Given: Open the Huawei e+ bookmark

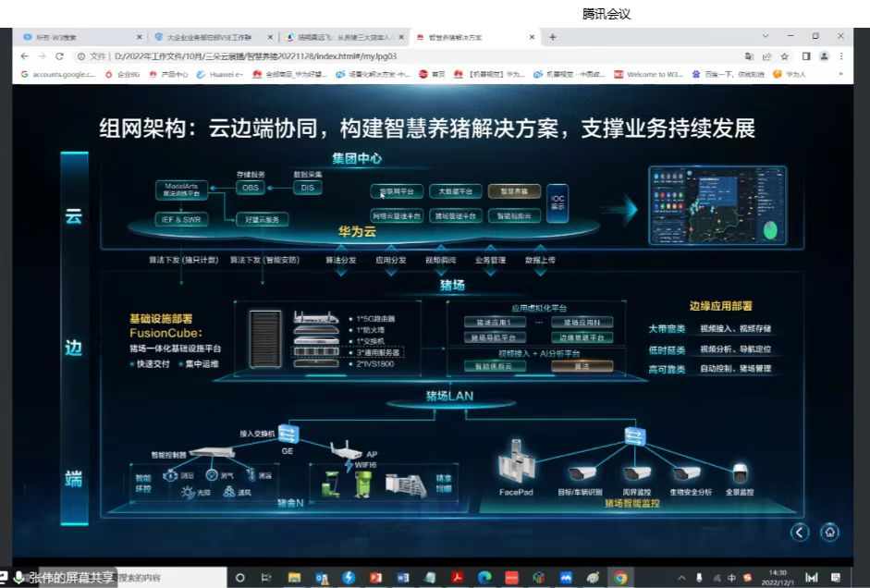Looking at the screenshot, I should [220, 74].
